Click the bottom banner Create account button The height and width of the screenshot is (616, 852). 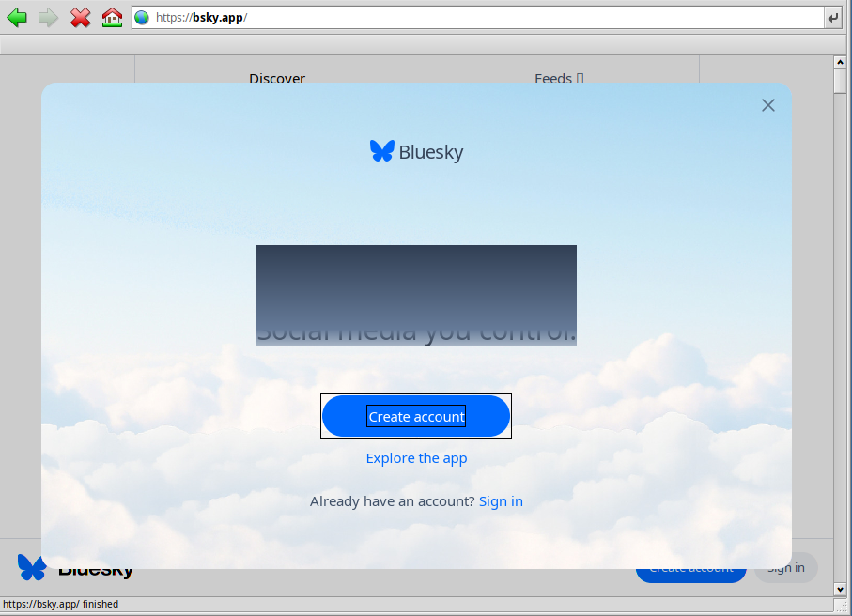point(690,573)
